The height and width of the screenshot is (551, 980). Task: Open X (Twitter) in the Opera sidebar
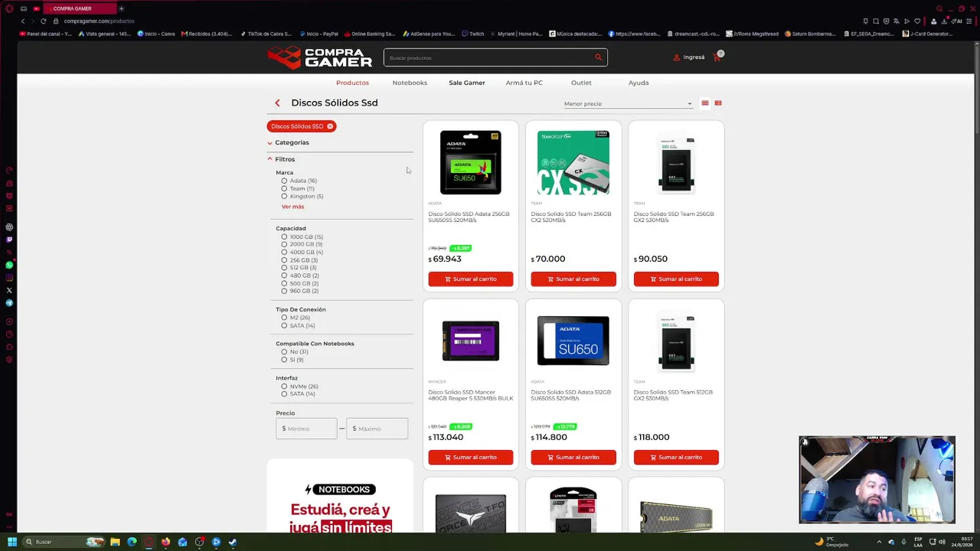(x=9, y=290)
